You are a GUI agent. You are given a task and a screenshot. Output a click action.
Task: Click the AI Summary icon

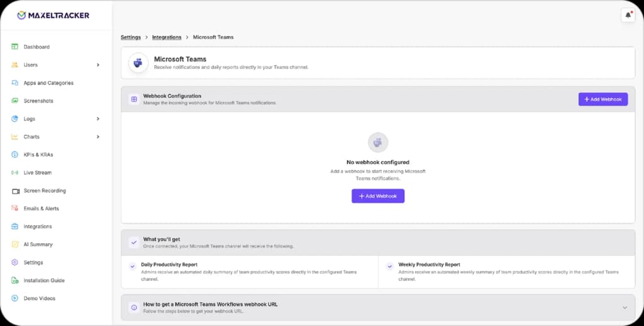click(15, 244)
